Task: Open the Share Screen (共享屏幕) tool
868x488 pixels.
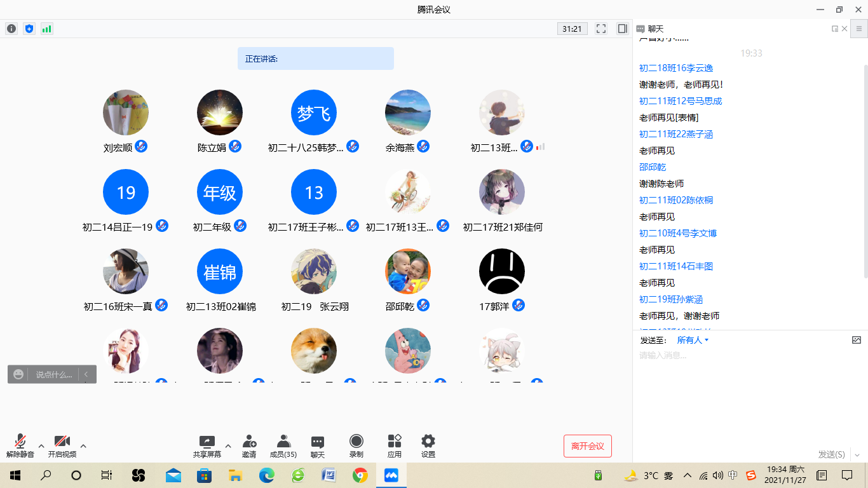Action: (x=207, y=446)
